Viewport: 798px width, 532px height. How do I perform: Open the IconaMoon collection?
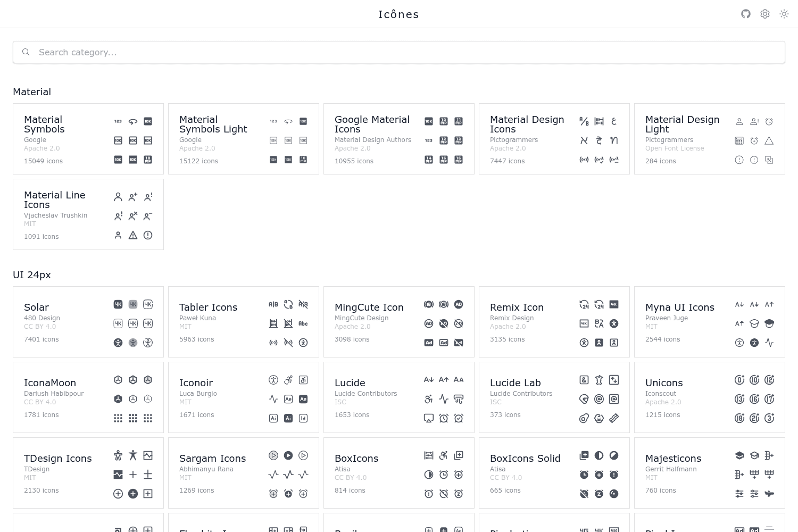(x=88, y=397)
